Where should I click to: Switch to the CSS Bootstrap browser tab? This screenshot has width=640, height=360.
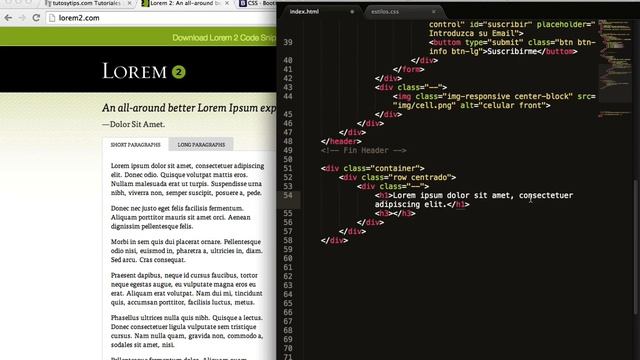click(258, 3)
